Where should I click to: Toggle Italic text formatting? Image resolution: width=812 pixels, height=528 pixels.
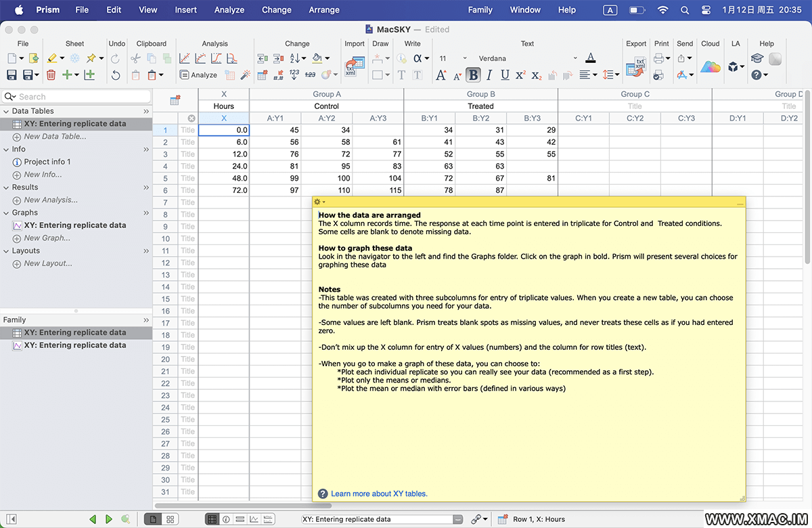coord(489,75)
